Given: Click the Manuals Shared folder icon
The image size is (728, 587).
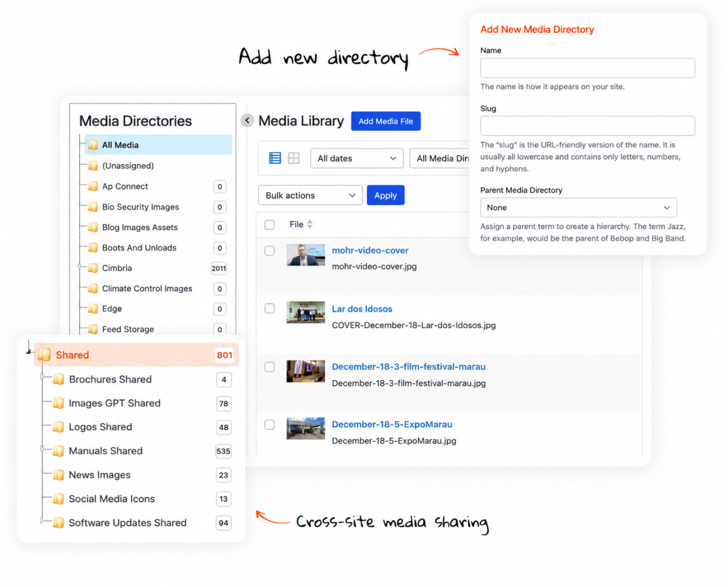Looking at the screenshot, I should [58, 451].
